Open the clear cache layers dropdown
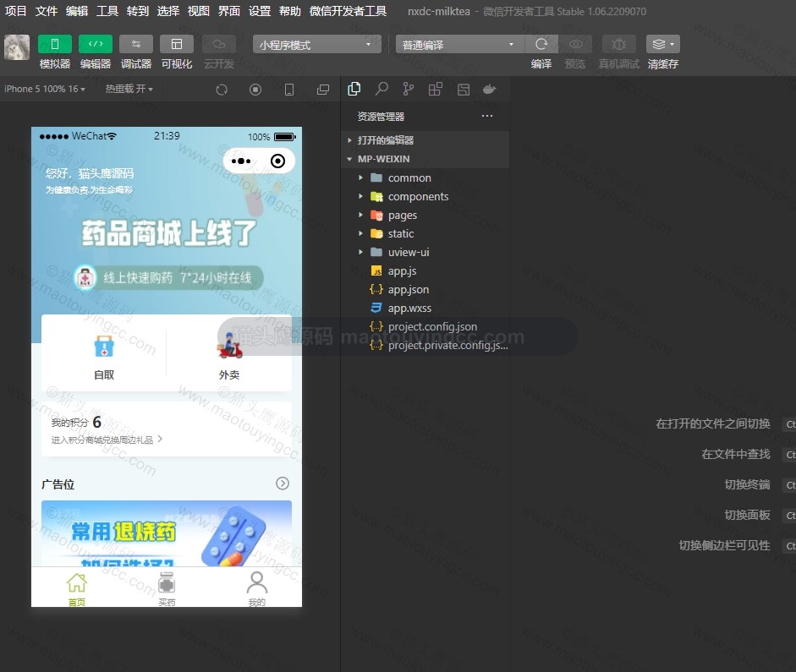796x672 pixels. click(x=663, y=44)
